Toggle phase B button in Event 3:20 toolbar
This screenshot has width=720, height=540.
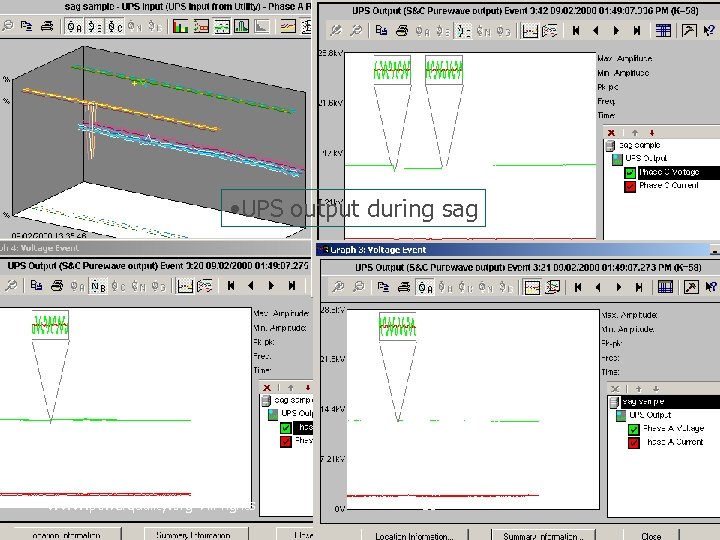(x=98, y=287)
